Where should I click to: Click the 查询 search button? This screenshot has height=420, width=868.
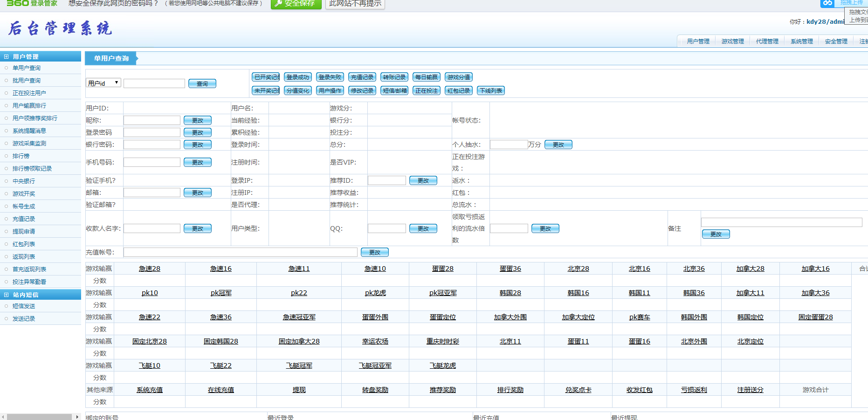[202, 83]
